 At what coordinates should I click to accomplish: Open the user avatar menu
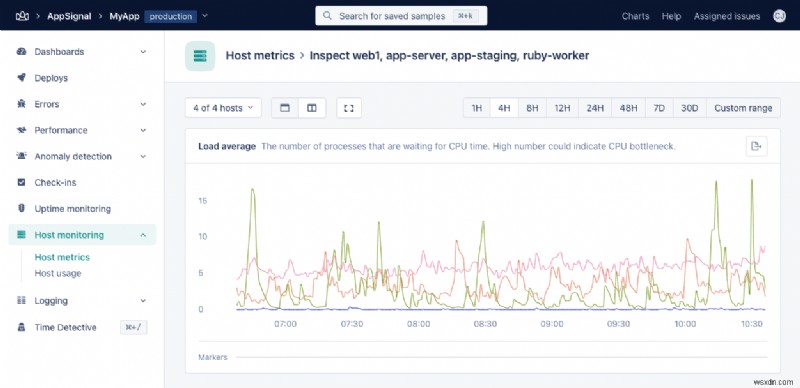(780, 16)
